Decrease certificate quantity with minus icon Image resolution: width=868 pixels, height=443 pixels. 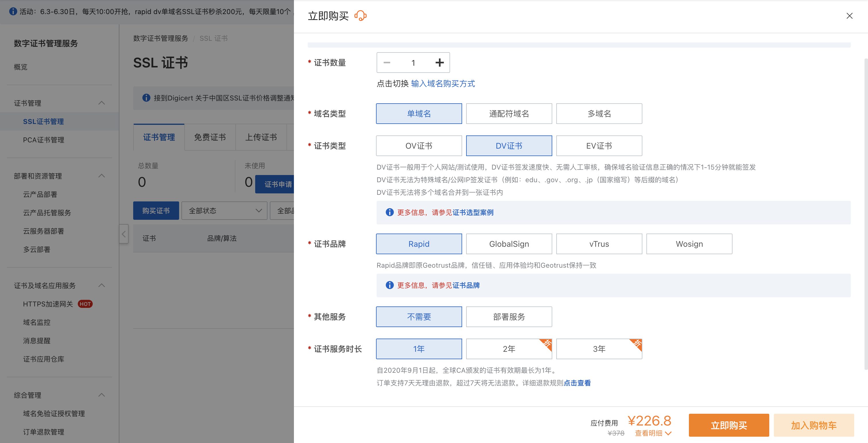(387, 63)
